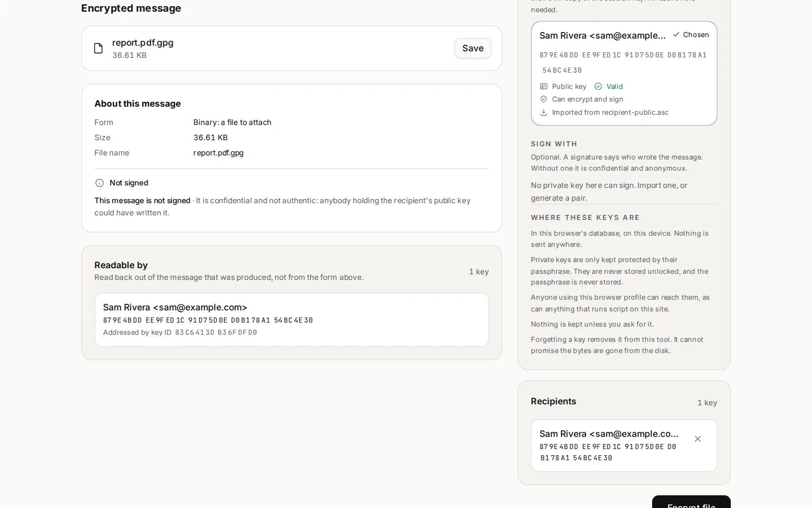Click the checkmark icon beside Chosen

[676, 35]
